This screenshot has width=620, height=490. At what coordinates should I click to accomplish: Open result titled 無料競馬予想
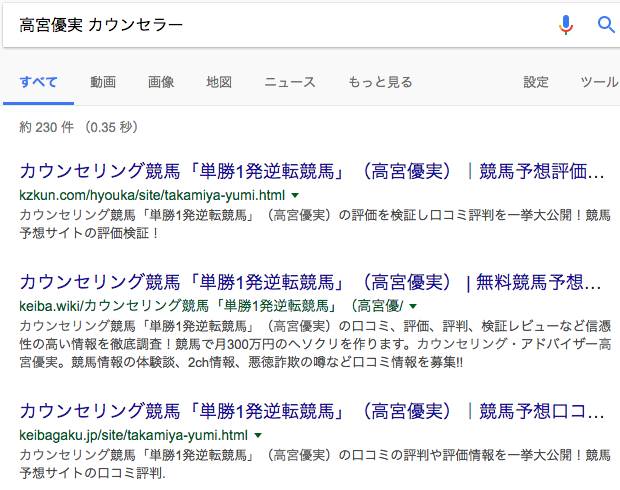coord(310,282)
